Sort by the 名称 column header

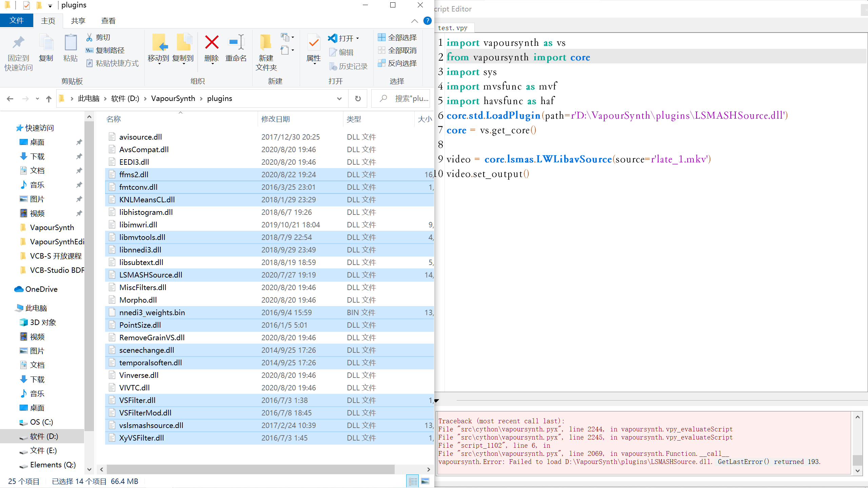[113, 119]
